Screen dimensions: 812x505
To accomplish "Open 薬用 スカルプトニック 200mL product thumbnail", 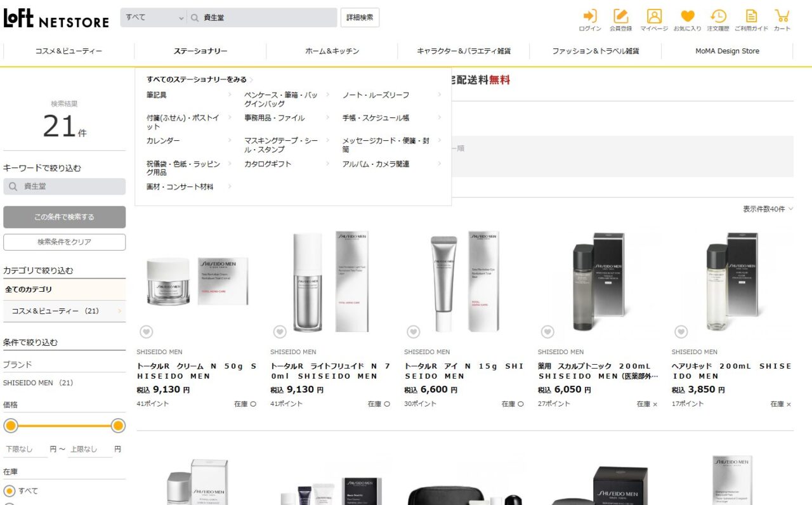I will point(598,281).
